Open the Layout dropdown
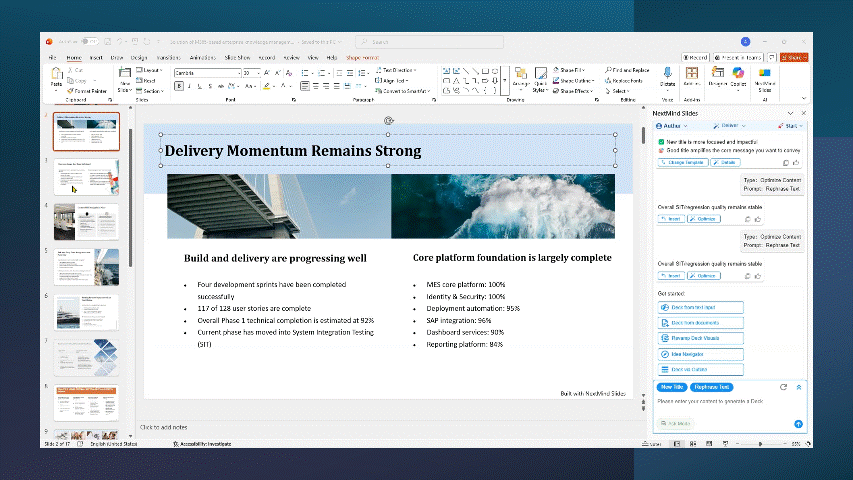The width and height of the screenshot is (853, 480). pyautogui.click(x=150, y=70)
